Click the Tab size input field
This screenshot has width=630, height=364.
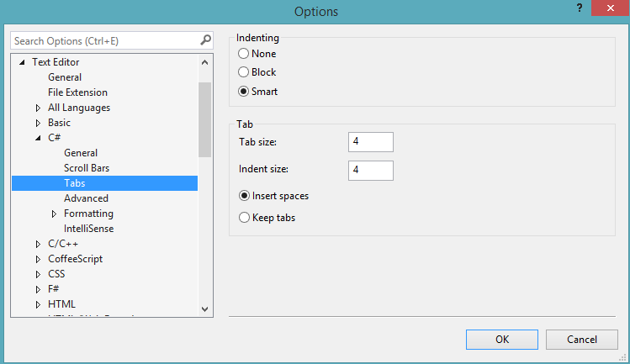(370, 142)
